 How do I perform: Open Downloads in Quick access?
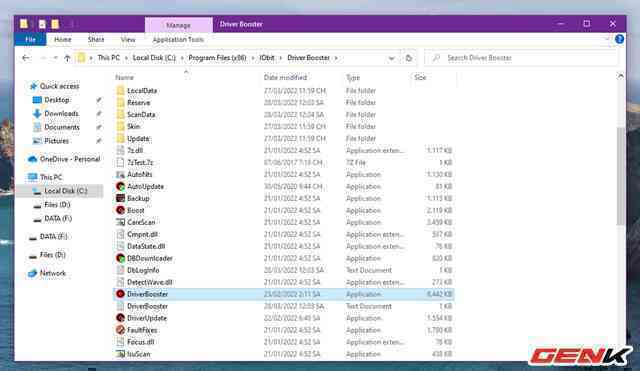point(56,113)
